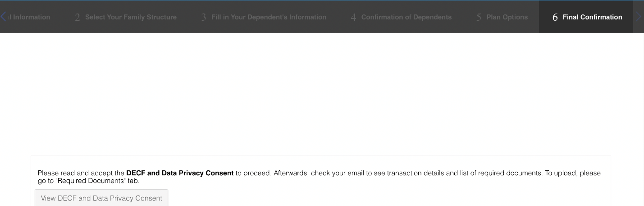Click the step number 2 numeral
The width and height of the screenshot is (644, 206).
tap(78, 18)
